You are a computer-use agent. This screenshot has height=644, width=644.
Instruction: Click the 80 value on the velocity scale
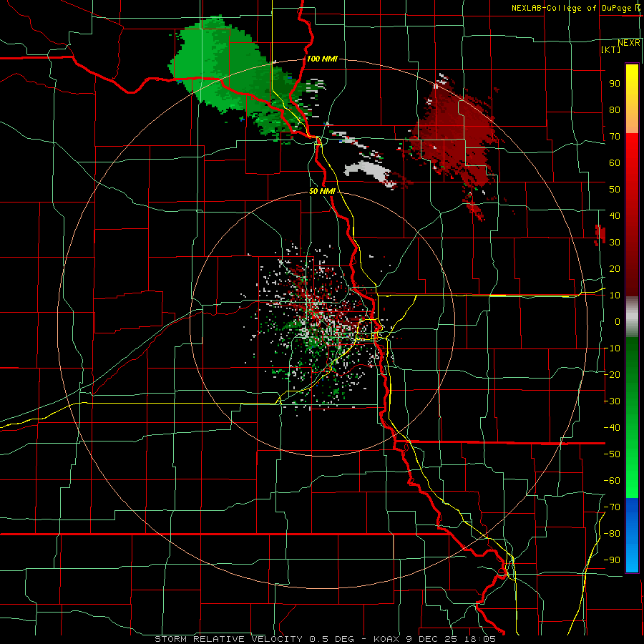(x=615, y=109)
